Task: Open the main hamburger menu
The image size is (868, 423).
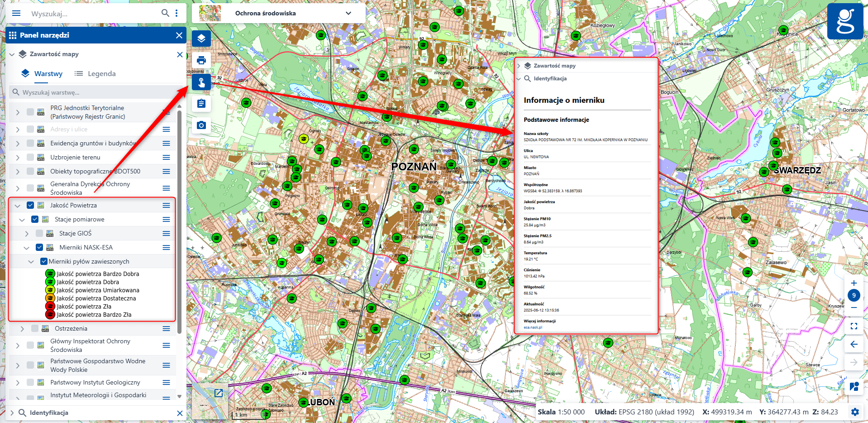Action: pos(16,13)
